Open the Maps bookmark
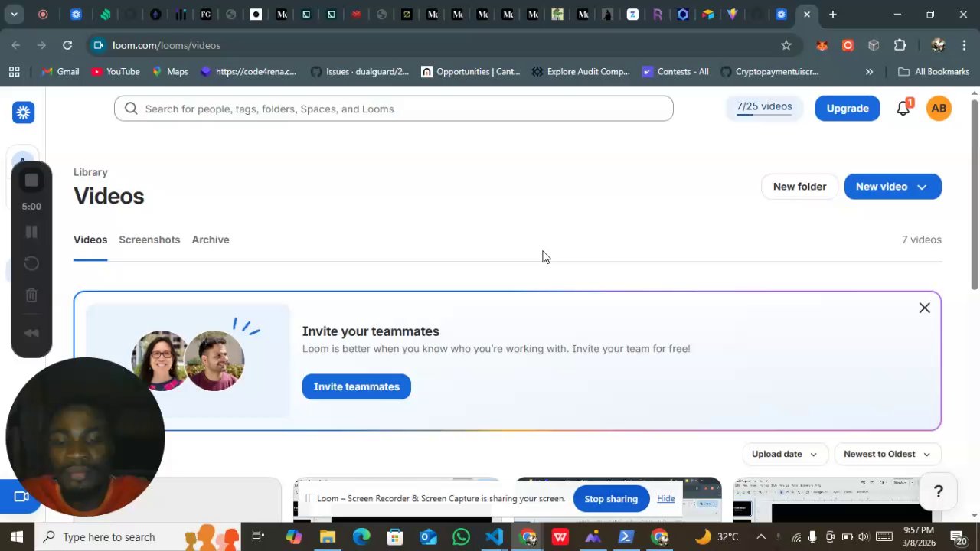980x551 pixels. [x=169, y=71]
